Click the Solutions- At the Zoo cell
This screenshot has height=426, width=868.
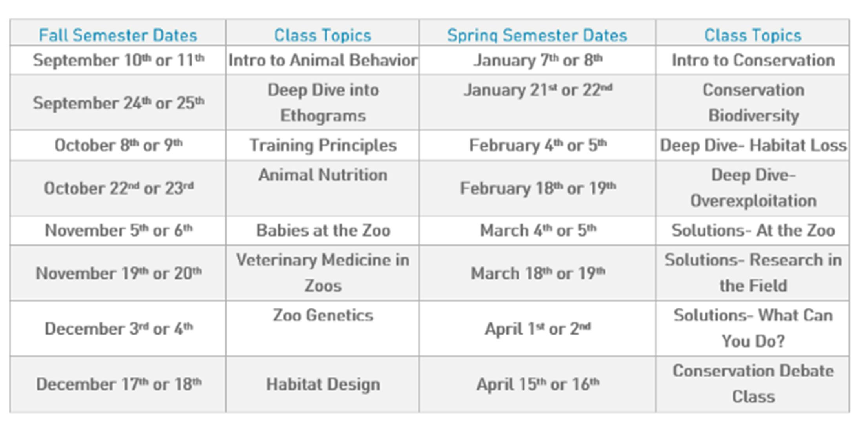[753, 231]
